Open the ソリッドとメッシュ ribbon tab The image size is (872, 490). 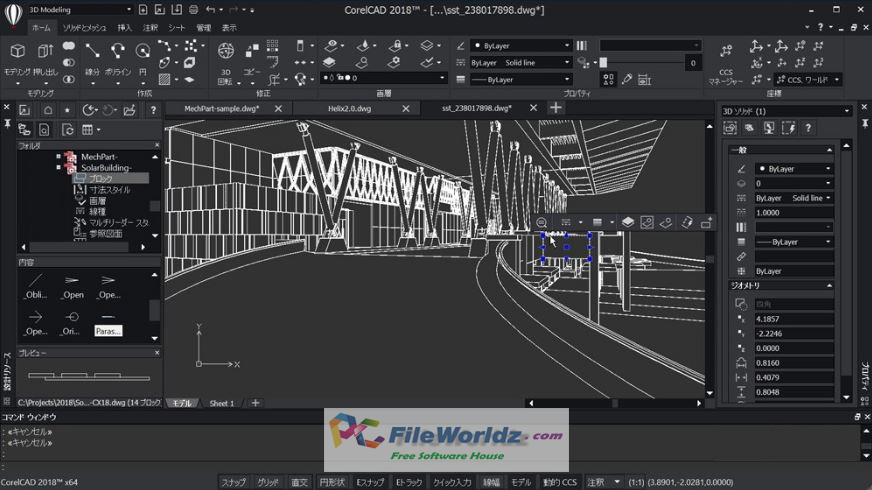pyautogui.click(x=84, y=27)
